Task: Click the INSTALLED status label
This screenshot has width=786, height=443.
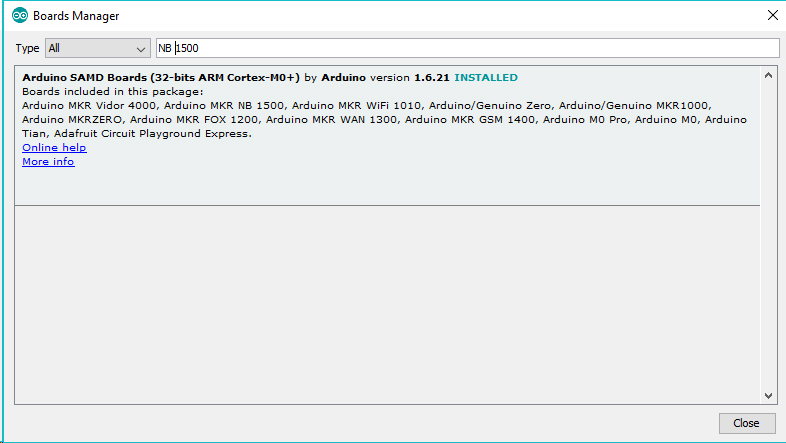Action: 486,78
